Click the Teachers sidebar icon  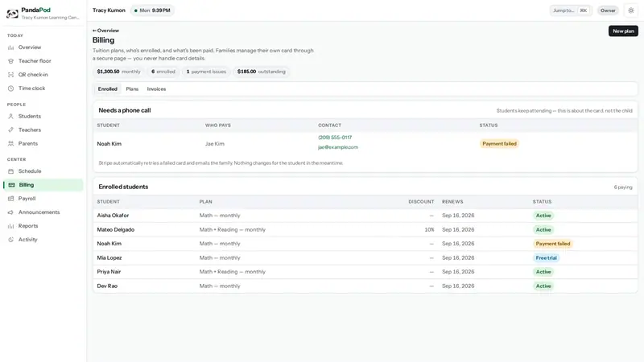point(10,130)
